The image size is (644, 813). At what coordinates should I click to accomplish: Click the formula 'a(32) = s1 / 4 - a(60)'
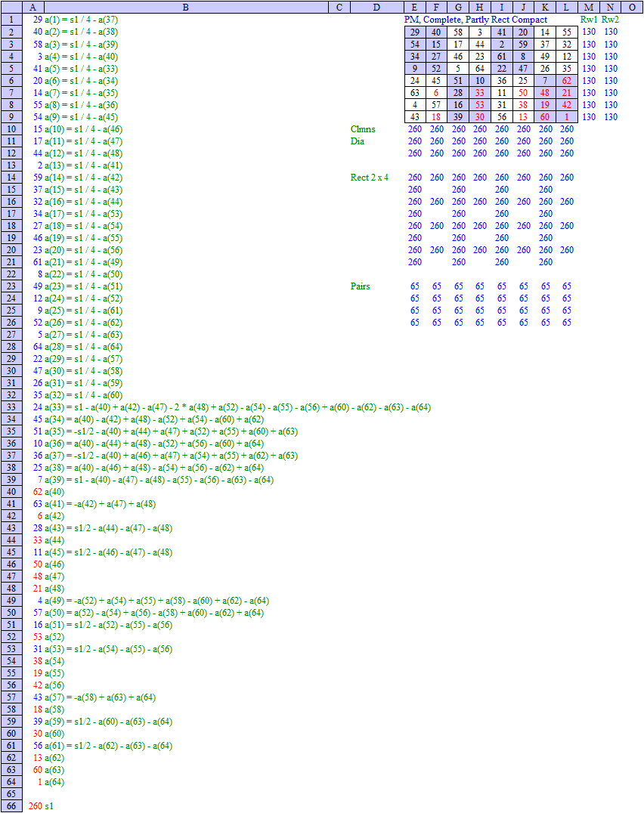point(83,395)
